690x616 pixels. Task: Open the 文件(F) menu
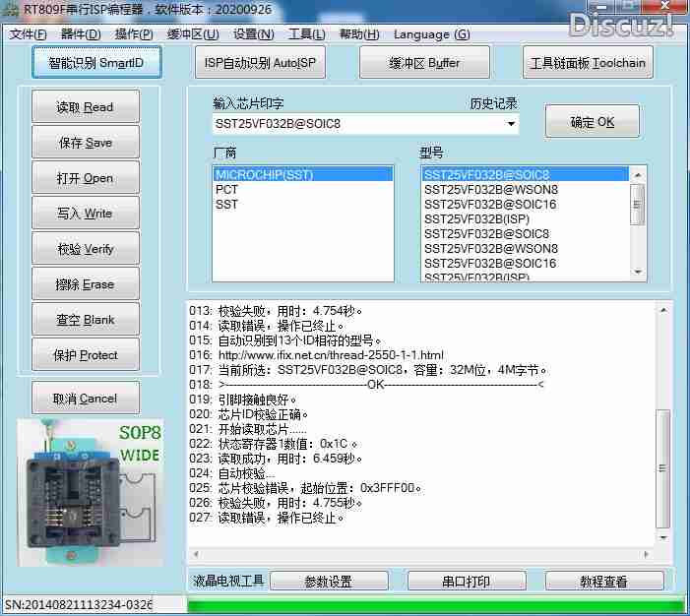pyautogui.click(x=29, y=34)
